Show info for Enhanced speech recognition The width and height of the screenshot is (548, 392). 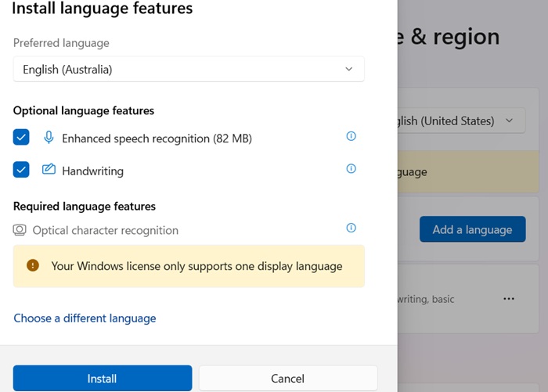coord(351,136)
